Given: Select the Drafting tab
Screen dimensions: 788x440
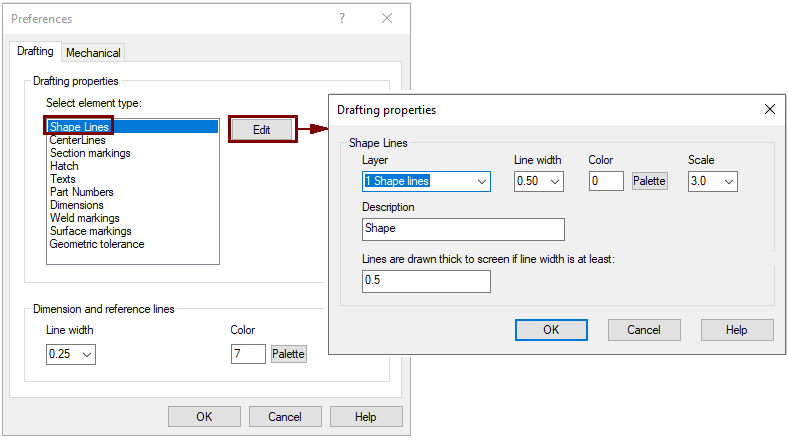Looking at the screenshot, I should [x=35, y=52].
